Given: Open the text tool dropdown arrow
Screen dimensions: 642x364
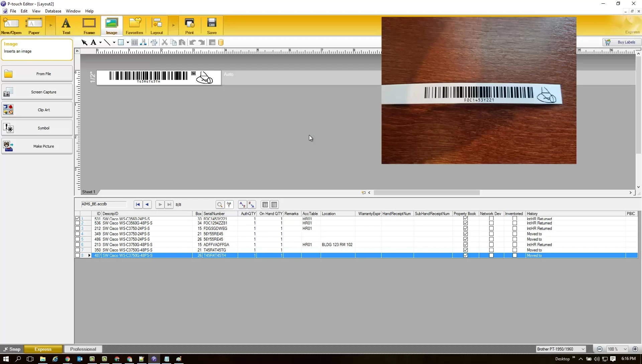Looking at the screenshot, I should click(x=100, y=42).
